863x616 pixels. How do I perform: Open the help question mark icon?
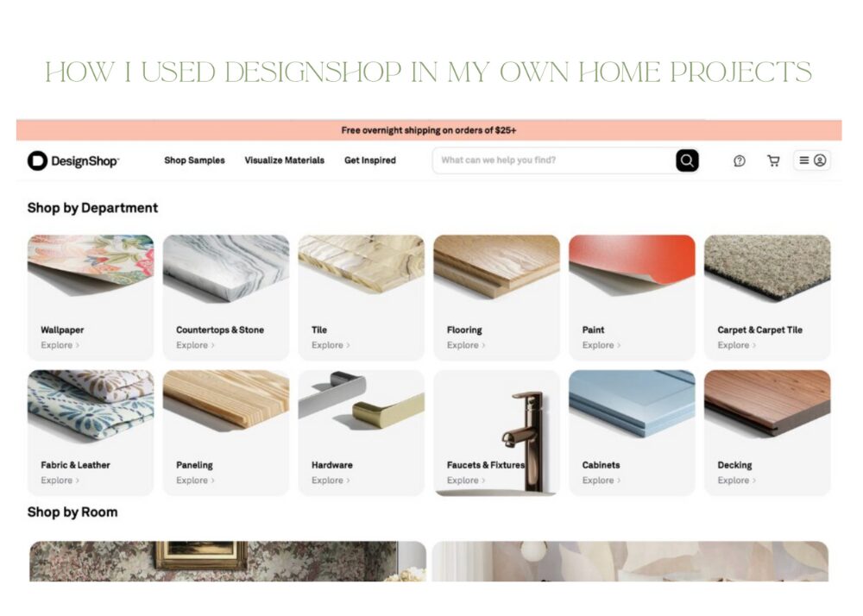click(740, 160)
